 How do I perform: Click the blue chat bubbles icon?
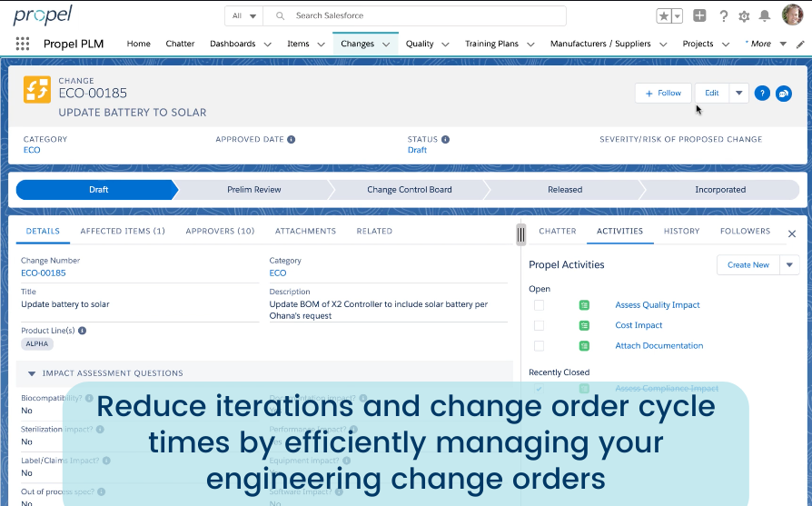[784, 94]
